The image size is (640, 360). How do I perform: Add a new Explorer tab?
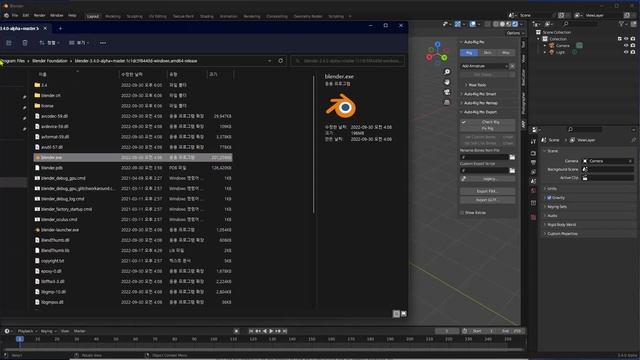pyautogui.click(x=60, y=29)
